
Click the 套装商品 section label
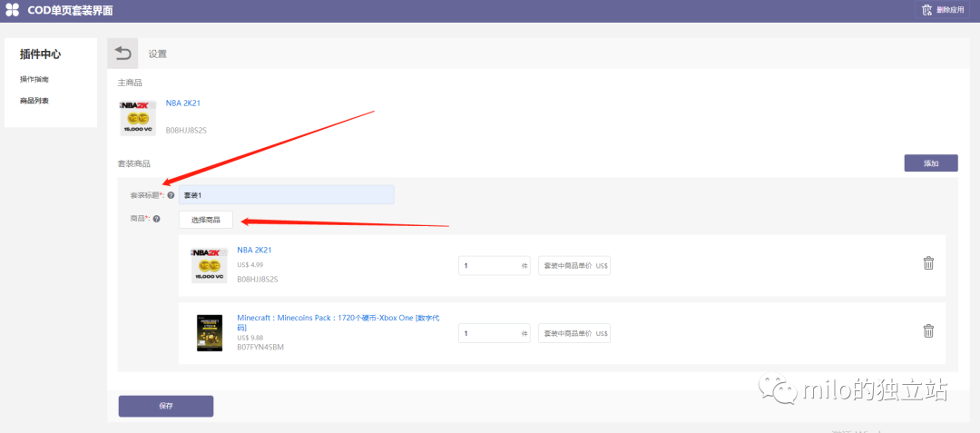(x=133, y=163)
